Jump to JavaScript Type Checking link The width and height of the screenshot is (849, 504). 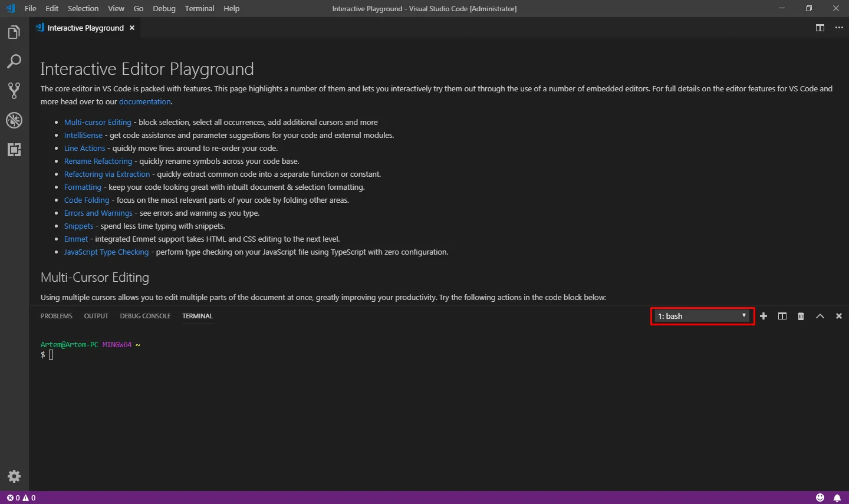tap(107, 252)
